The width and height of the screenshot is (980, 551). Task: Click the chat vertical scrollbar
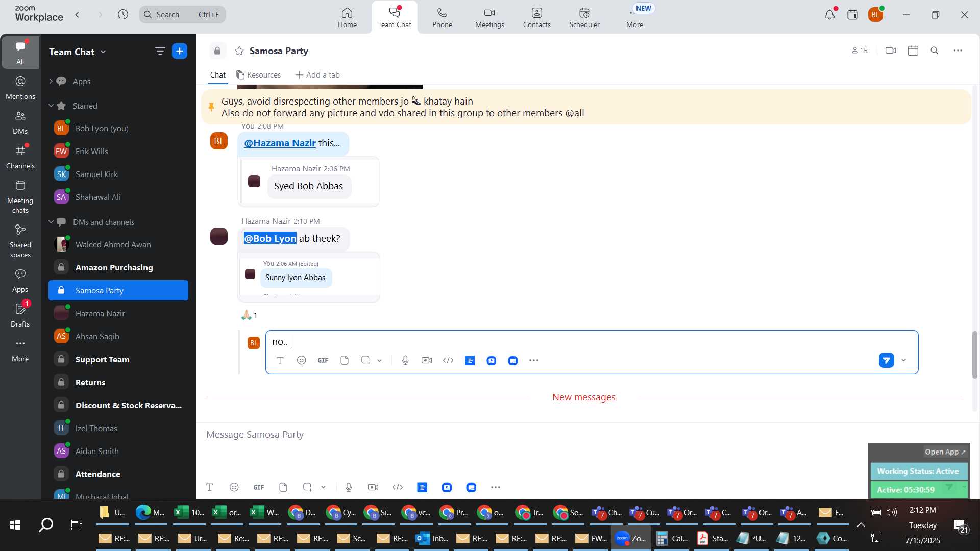pos(974,355)
